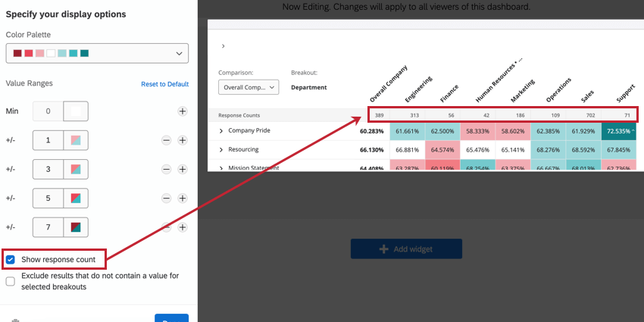Select the Finance column header
The width and height of the screenshot is (644, 322).
(x=449, y=93)
